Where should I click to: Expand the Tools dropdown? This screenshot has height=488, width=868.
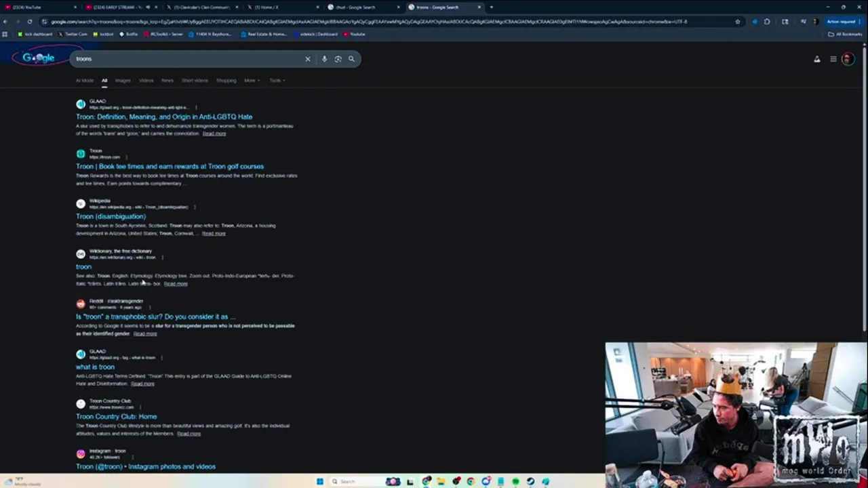(x=277, y=81)
